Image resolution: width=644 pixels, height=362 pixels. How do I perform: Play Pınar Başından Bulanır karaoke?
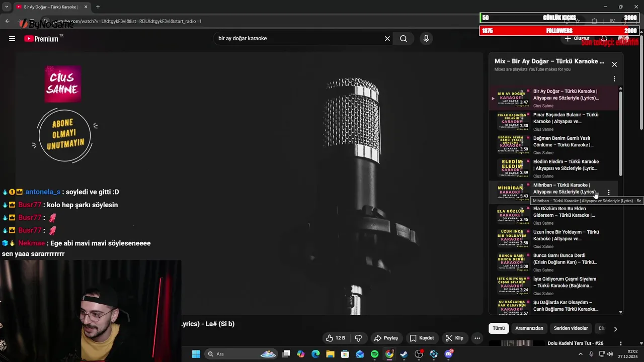tap(553, 122)
